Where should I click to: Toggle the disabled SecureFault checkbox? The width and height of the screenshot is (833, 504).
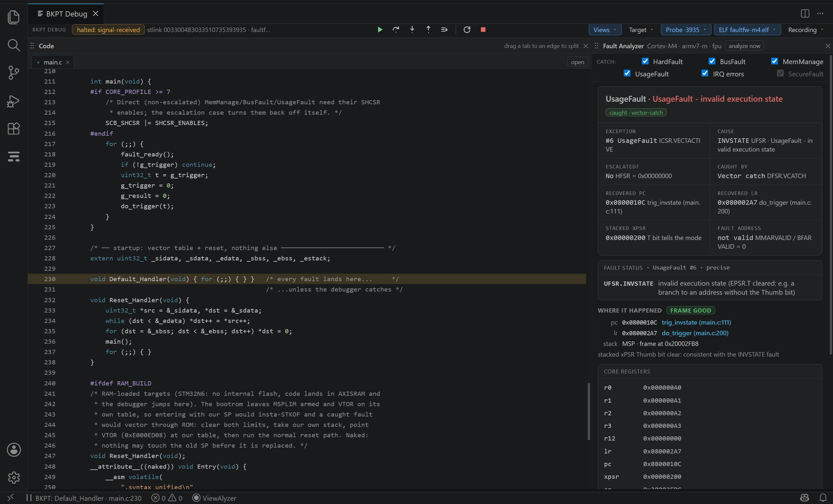click(780, 73)
